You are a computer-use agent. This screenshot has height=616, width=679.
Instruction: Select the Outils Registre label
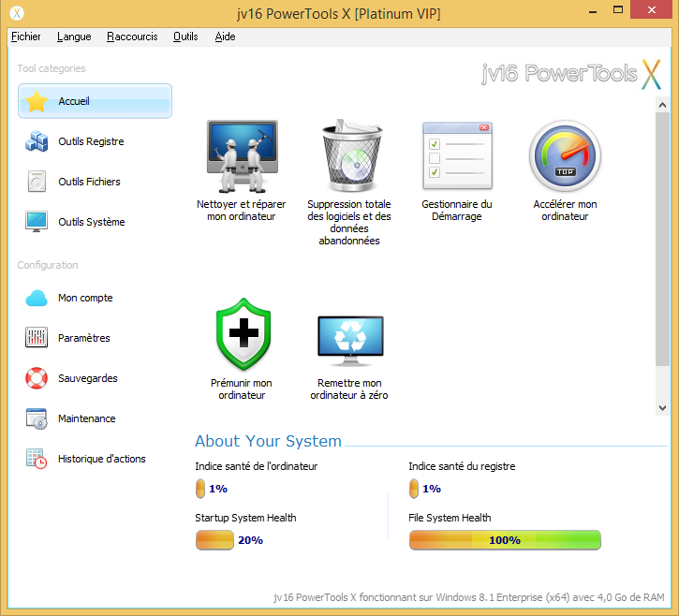point(91,141)
